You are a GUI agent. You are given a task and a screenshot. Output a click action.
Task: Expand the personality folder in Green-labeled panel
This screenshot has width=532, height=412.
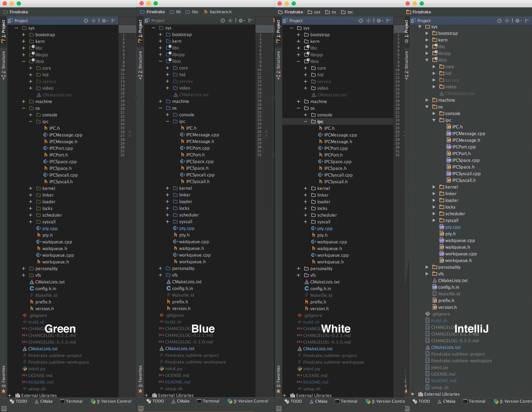click(23, 268)
